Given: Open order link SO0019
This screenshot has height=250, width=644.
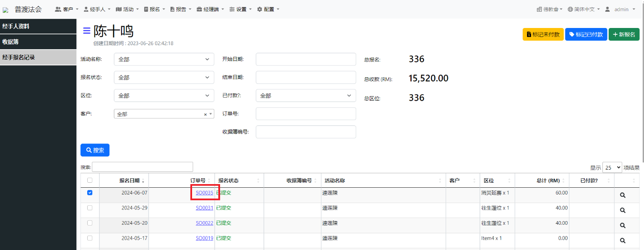Looking at the screenshot, I should point(204,238).
